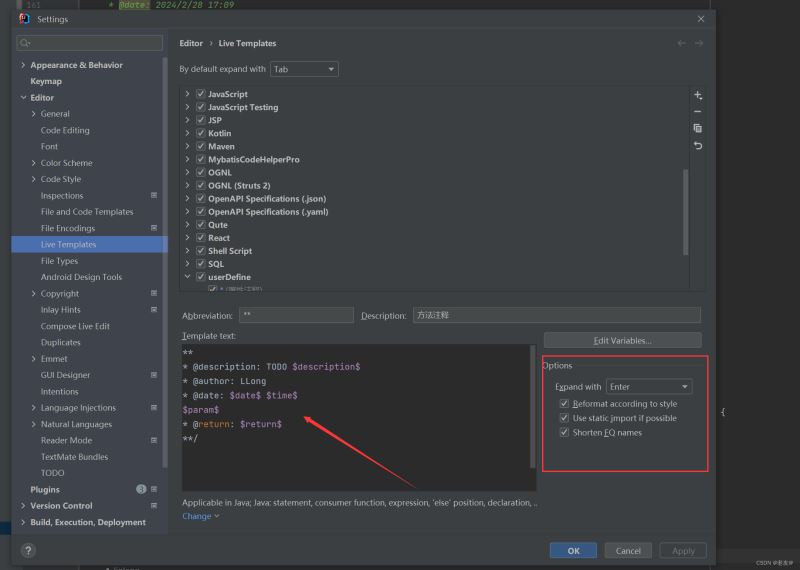
Task: Disable the Kotlin template group checkbox
Action: click(x=201, y=133)
